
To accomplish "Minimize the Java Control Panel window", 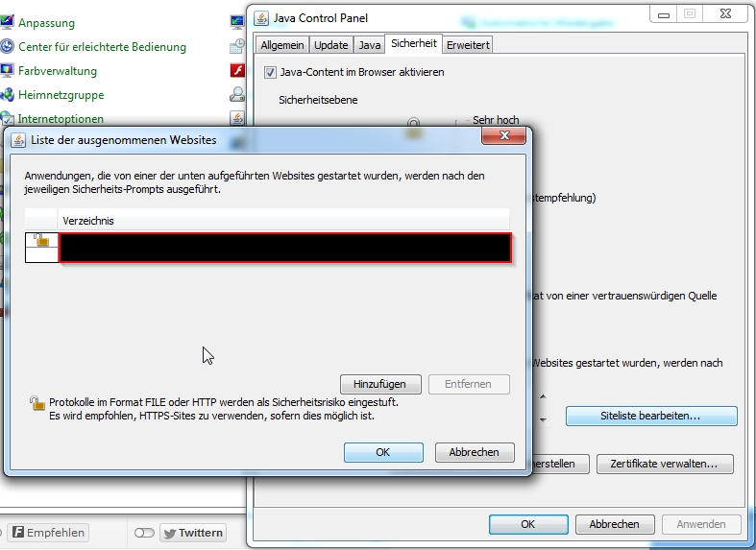I will click(664, 14).
